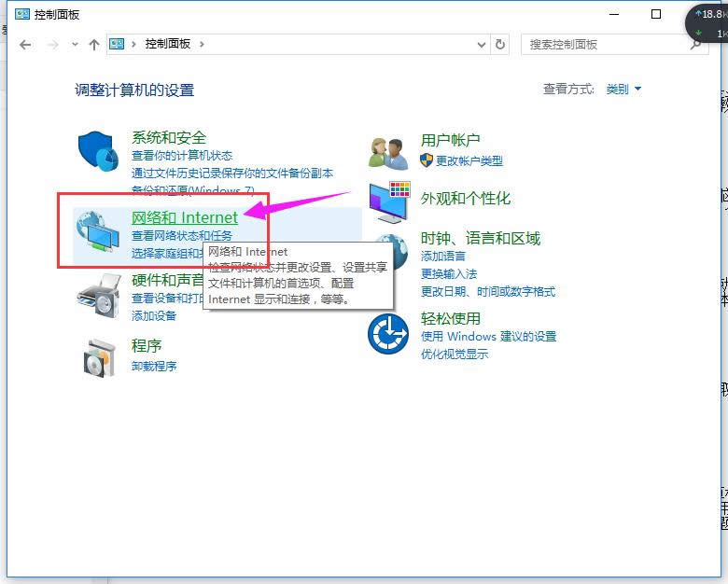Click 控制面板 breadcrumb in address bar
The width and height of the screenshot is (728, 584).
point(168,44)
